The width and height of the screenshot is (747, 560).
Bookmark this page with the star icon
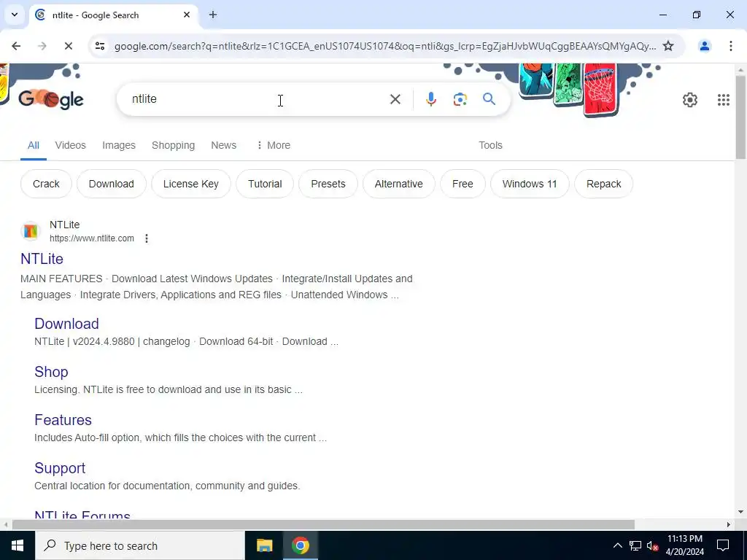click(668, 46)
